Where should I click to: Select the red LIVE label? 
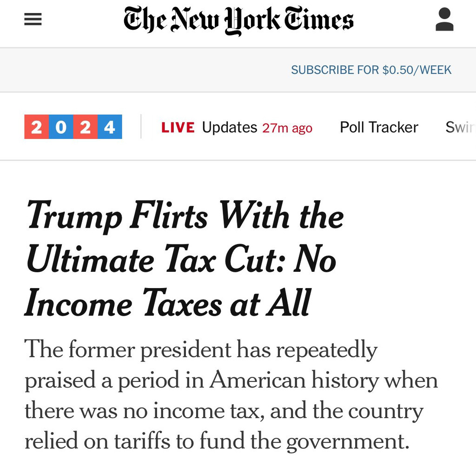click(178, 127)
